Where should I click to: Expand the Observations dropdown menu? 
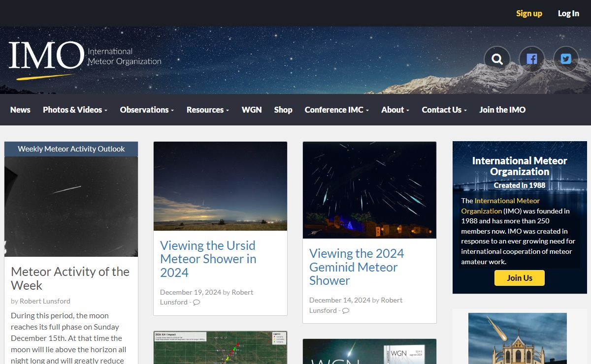pos(147,110)
